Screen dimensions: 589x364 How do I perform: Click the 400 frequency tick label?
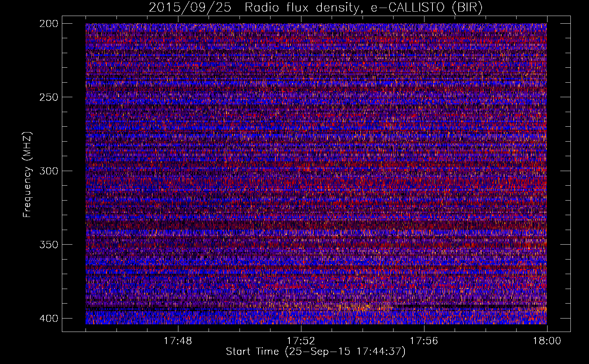(x=48, y=318)
